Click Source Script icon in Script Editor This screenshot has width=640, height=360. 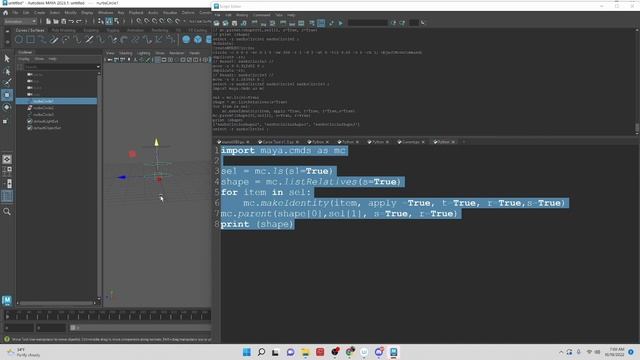coord(225,23)
